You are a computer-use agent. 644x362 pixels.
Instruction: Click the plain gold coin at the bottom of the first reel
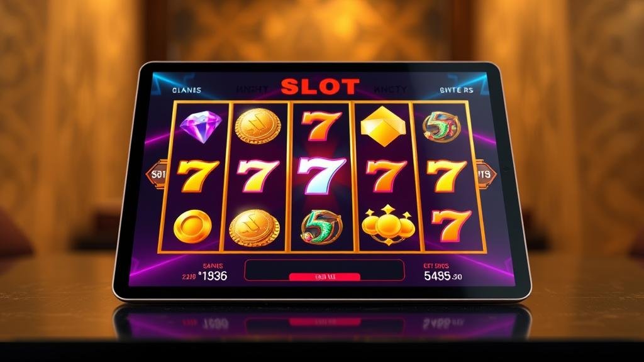pyautogui.click(x=192, y=226)
